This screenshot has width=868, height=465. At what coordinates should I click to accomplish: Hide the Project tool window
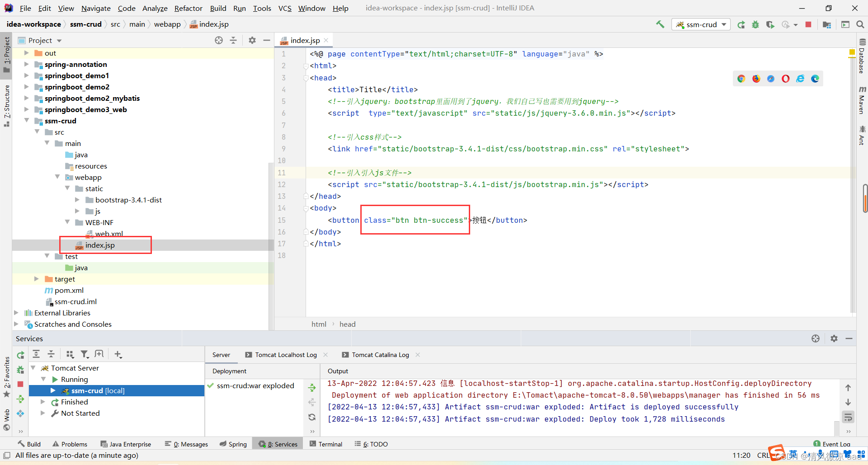pos(267,40)
